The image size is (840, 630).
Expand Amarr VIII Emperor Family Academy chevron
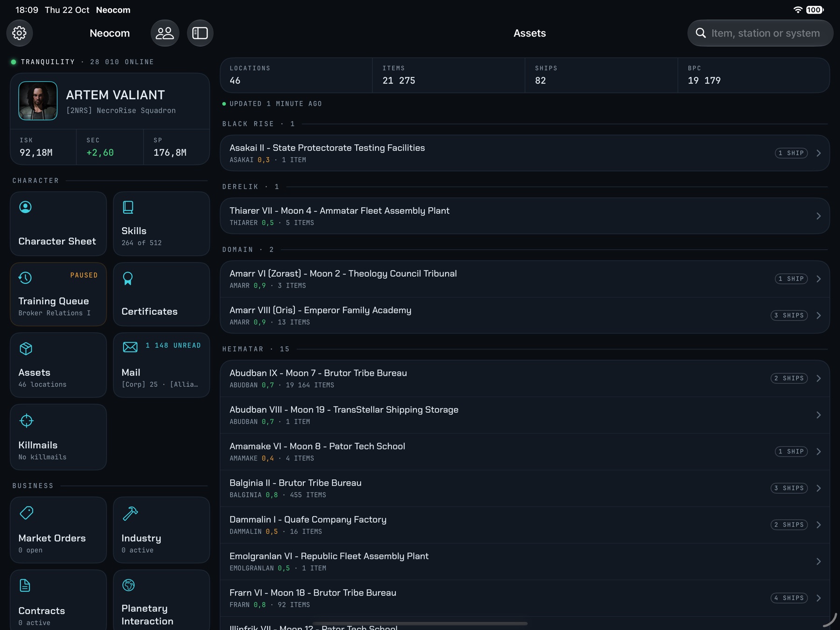point(819,315)
